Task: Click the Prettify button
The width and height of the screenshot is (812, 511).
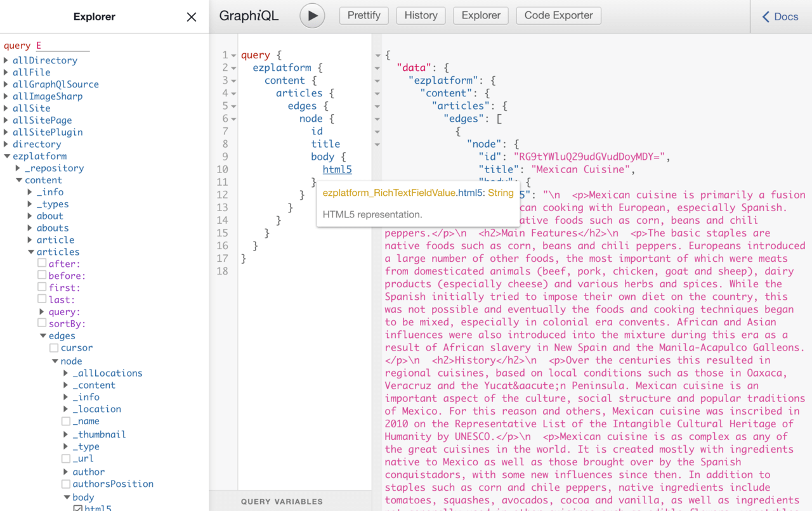Action: click(364, 15)
